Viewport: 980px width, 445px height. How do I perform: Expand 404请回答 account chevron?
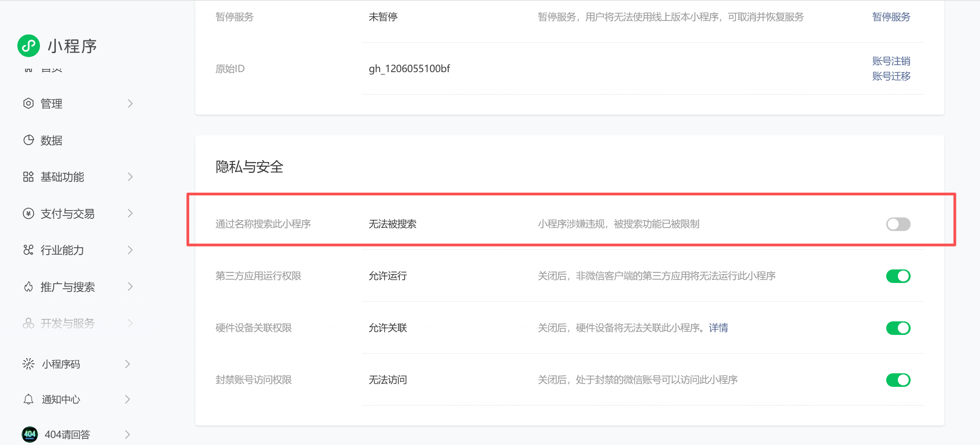(127, 435)
